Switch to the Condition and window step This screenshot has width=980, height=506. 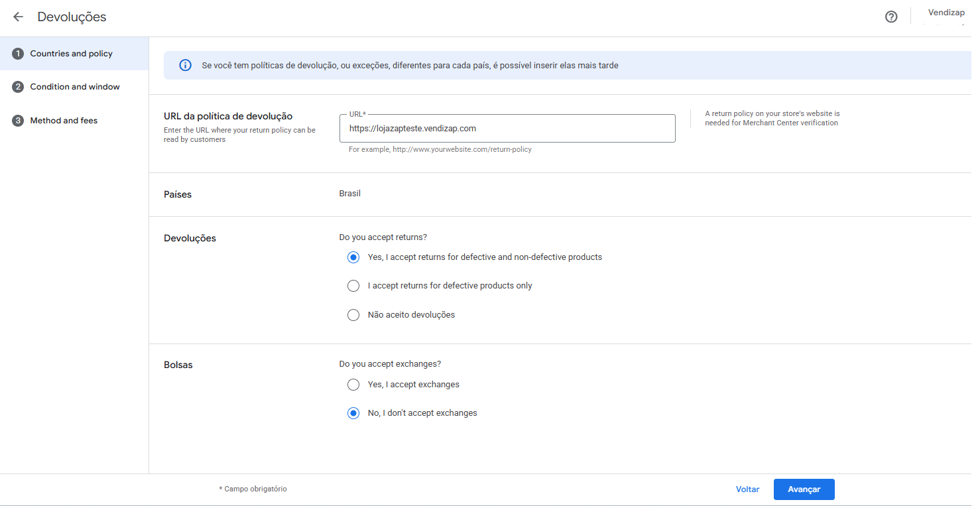pos(75,87)
